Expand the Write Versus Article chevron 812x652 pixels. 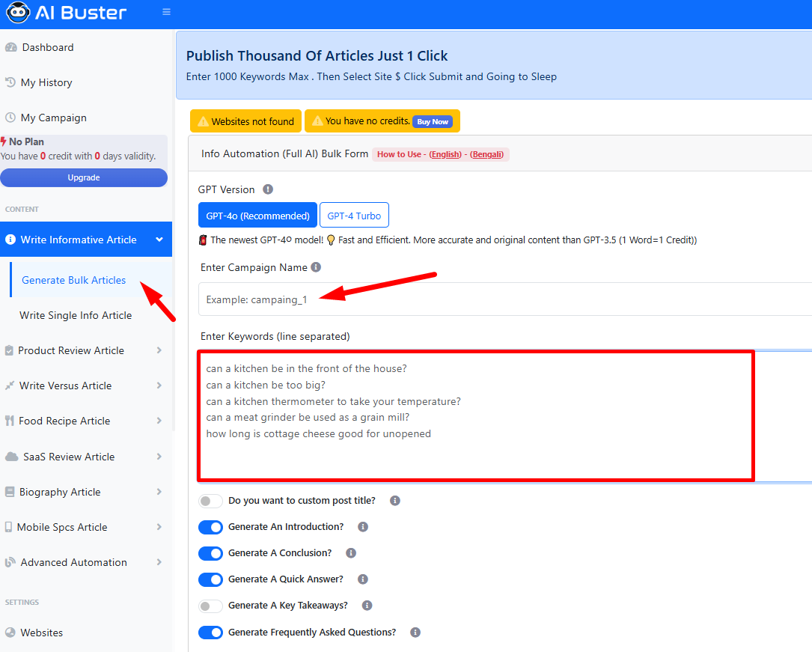[159, 386]
